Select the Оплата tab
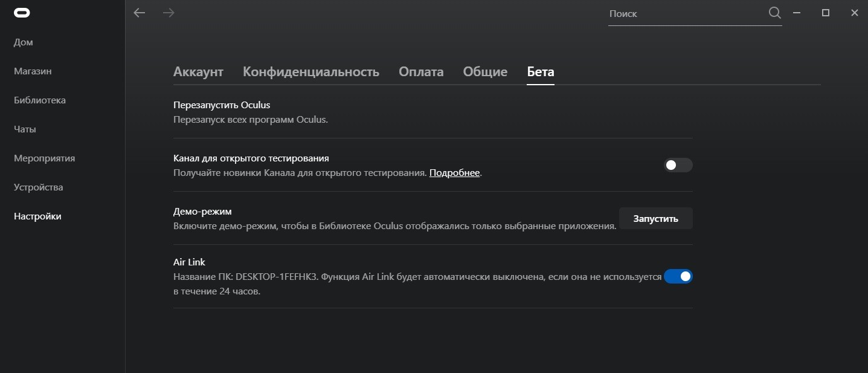This screenshot has height=373, width=868. point(421,72)
